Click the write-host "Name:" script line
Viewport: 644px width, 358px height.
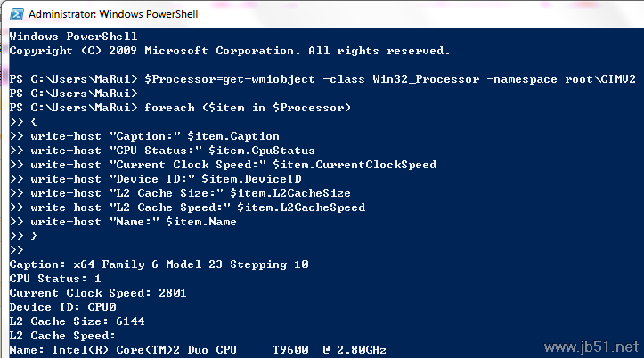[132, 222]
